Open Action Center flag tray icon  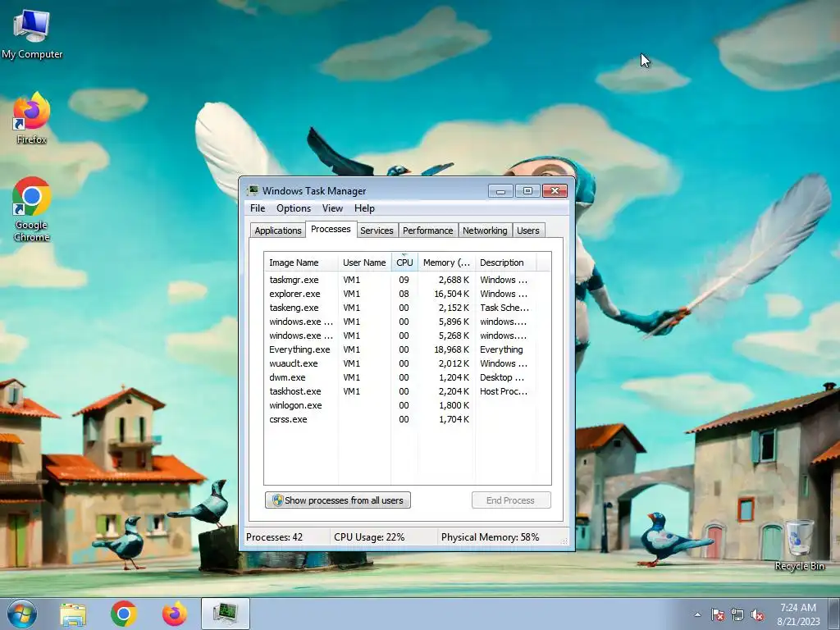(718, 614)
